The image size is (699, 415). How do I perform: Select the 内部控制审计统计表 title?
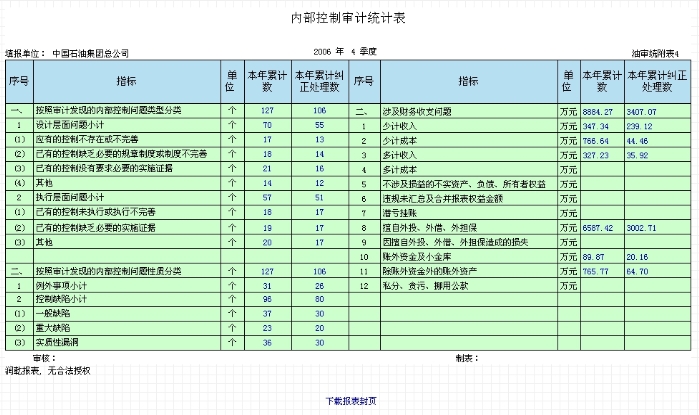coord(348,19)
